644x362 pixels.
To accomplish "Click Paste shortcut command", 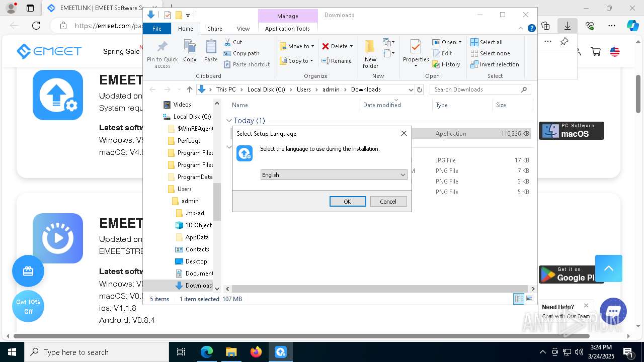I will tap(247, 64).
